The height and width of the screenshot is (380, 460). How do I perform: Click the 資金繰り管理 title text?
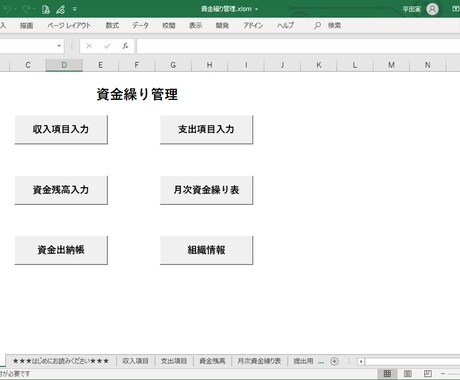tap(137, 94)
